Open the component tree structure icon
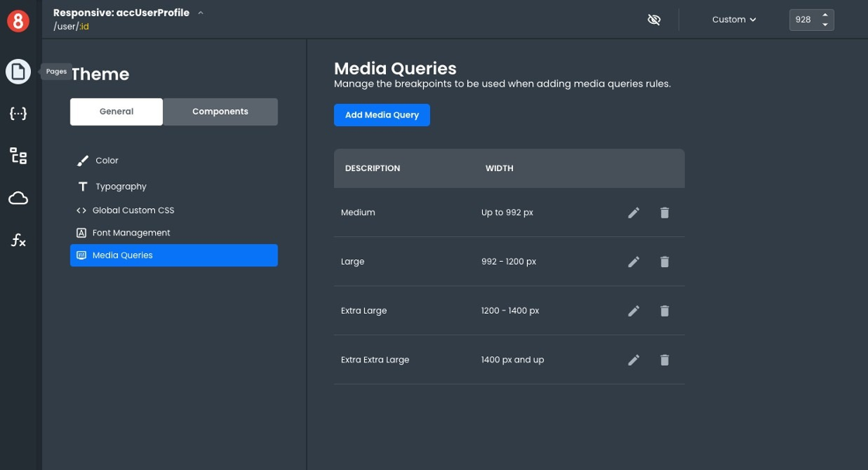The height and width of the screenshot is (470, 868). point(18,156)
